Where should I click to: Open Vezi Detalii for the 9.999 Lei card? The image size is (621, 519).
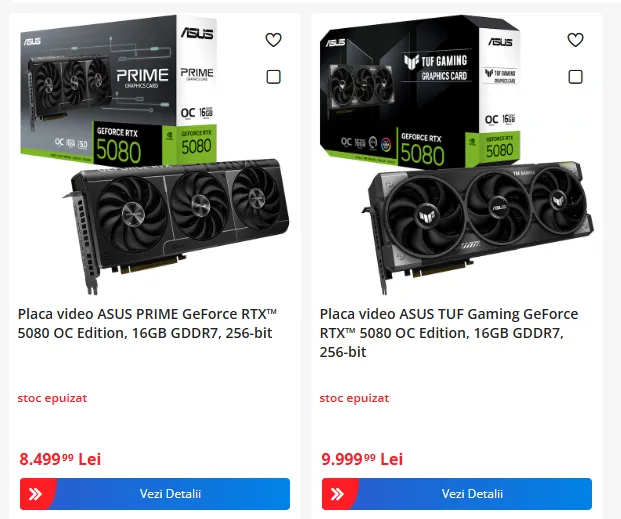(x=457, y=494)
